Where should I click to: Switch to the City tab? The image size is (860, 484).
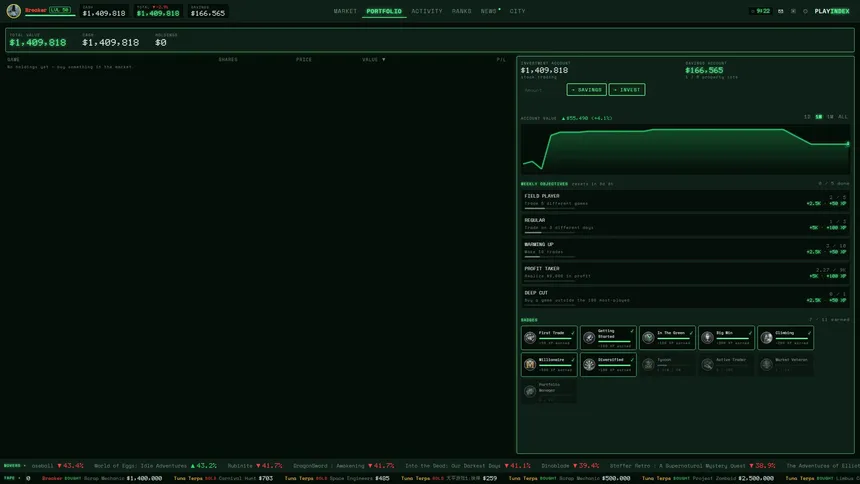517,11
